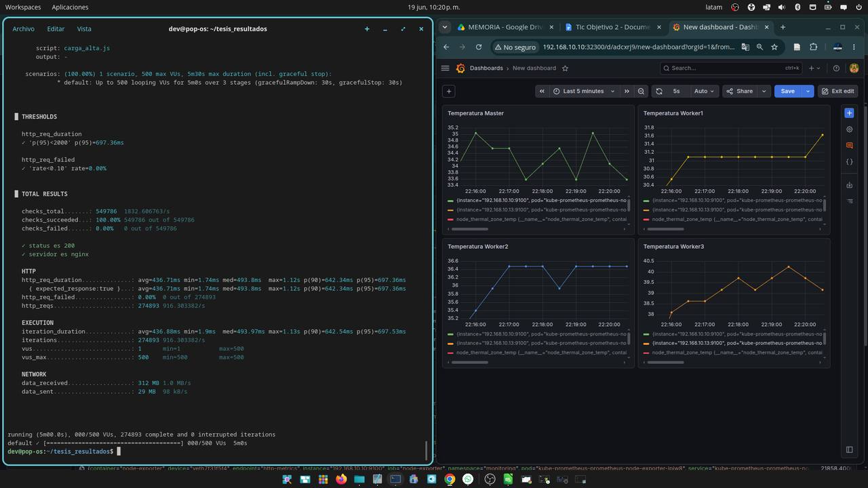Screen dimensions: 868x488
Task: Click the blue add panel sidebar icon
Action: 849,113
